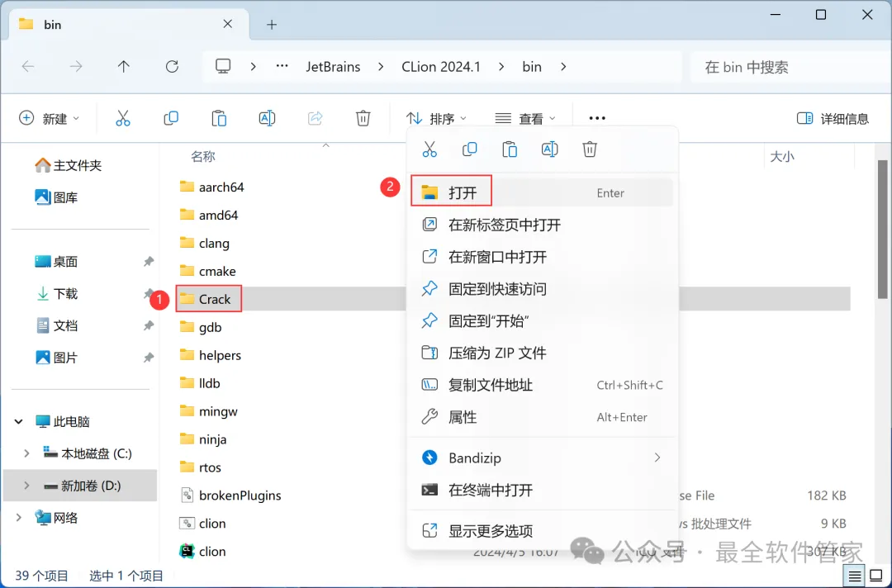
Task: Select the aarch64 folder
Action: [x=212, y=187]
